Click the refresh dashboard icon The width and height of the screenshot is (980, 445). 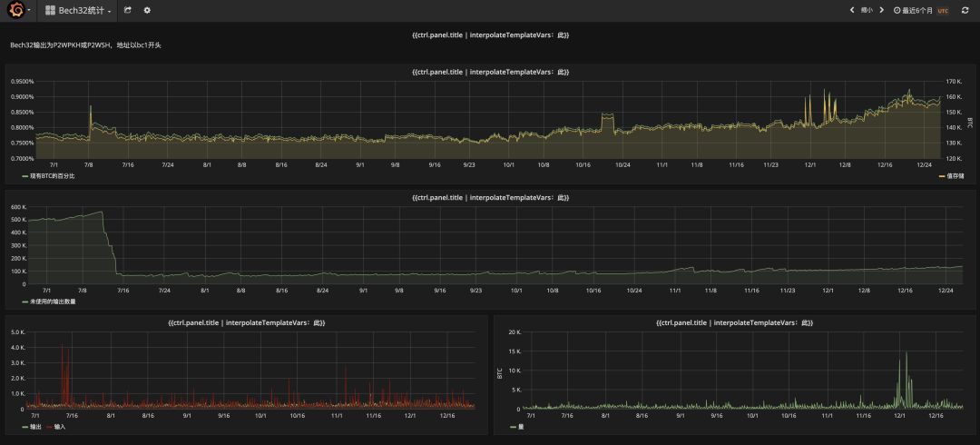(965, 10)
